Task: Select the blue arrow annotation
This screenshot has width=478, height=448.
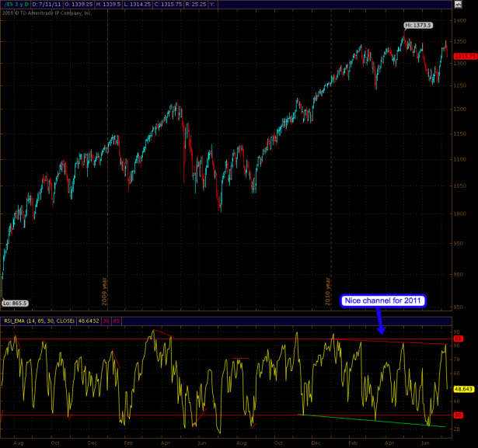Action: 380,321
